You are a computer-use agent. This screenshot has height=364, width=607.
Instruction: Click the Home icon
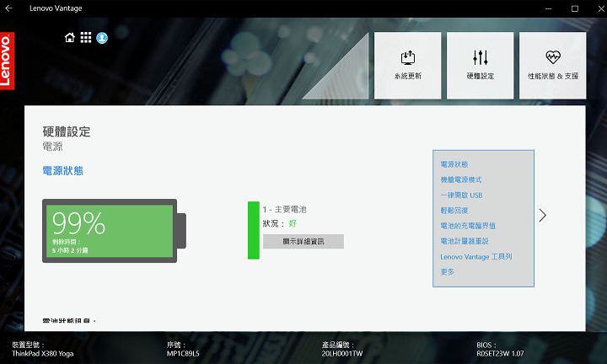coord(70,38)
